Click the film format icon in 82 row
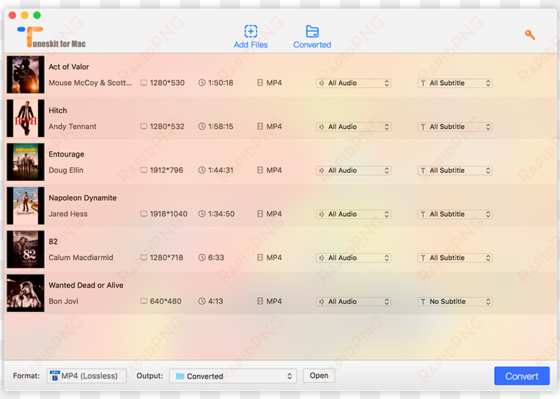The width and height of the screenshot is (560, 399). click(x=260, y=258)
